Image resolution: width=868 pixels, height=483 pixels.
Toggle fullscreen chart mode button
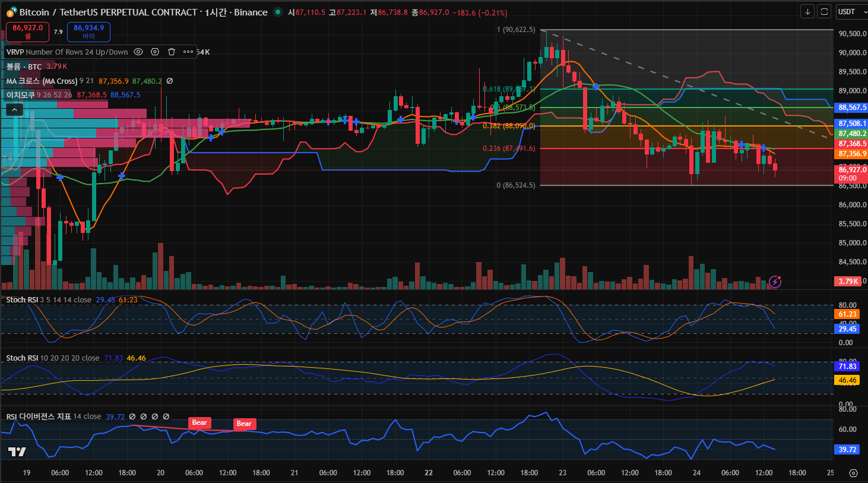[x=823, y=12]
